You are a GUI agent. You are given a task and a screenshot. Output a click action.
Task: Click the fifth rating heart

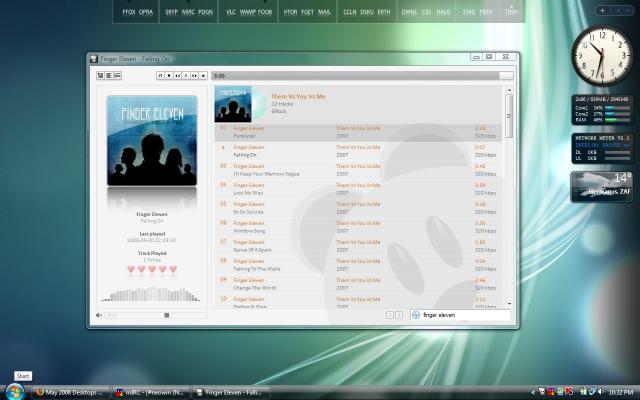click(x=173, y=269)
